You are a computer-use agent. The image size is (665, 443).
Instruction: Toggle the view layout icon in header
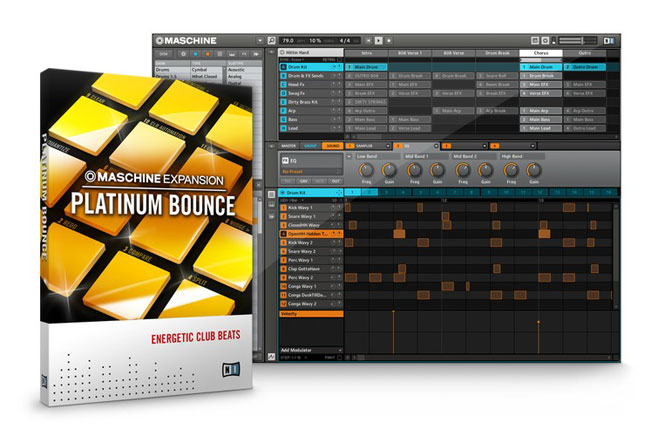point(535,41)
